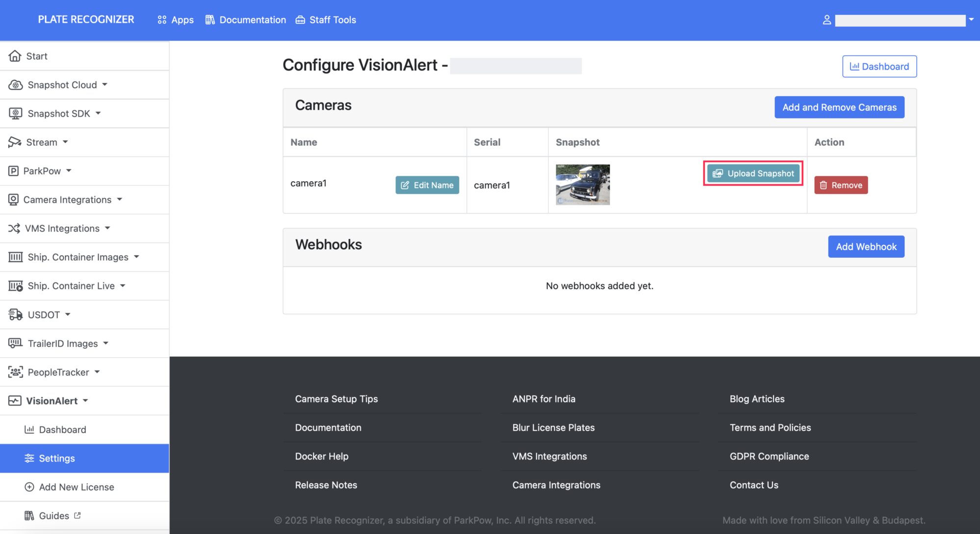Click the PeopleTracker icon in sidebar
The height and width of the screenshot is (534, 980).
click(x=16, y=372)
